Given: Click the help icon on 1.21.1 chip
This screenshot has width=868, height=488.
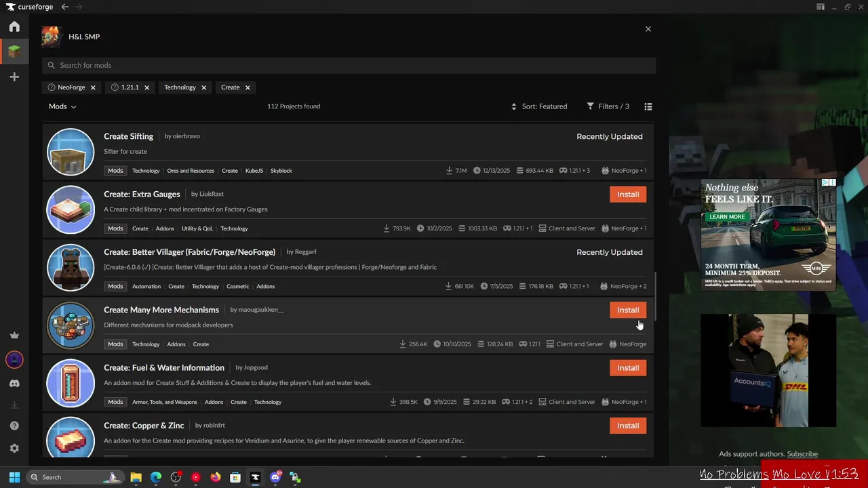Looking at the screenshot, I should (x=115, y=87).
